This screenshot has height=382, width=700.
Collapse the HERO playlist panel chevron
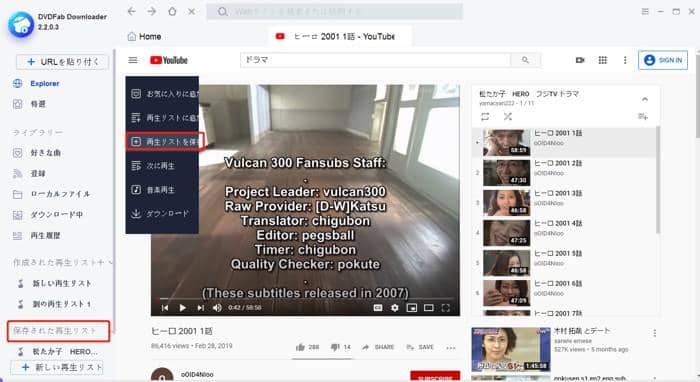point(645,99)
